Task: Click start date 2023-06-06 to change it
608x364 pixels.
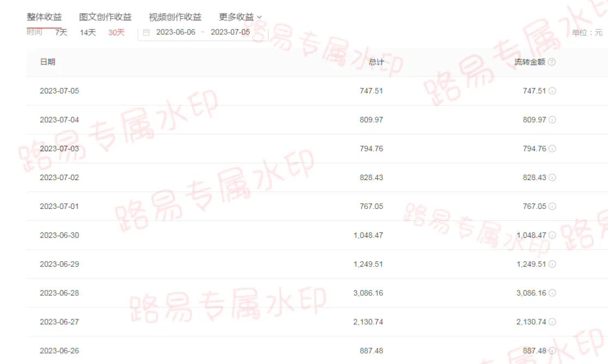Action: (175, 32)
